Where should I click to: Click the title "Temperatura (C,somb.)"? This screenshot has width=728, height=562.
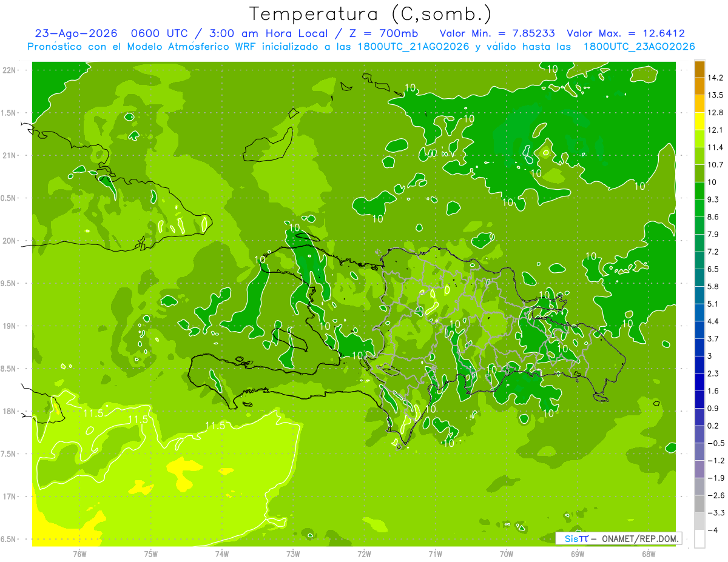pos(371,14)
